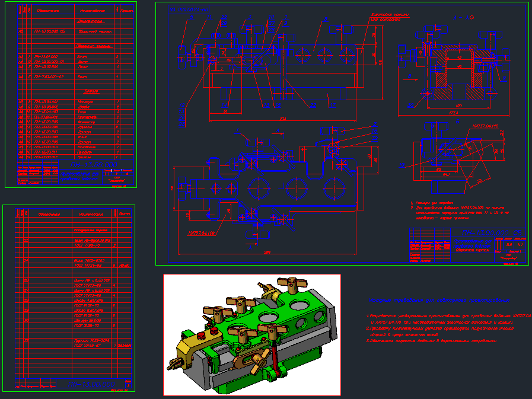532x399 pixels.
Task: Click 'ГОСТ 7798-70' row on second sheet
Action: tap(74, 245)
